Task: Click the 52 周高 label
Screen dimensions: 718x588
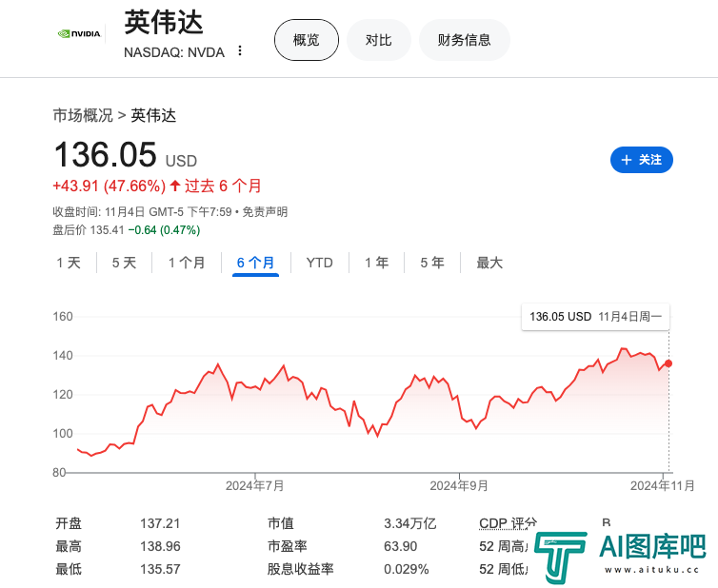Action: coord(503,546)
